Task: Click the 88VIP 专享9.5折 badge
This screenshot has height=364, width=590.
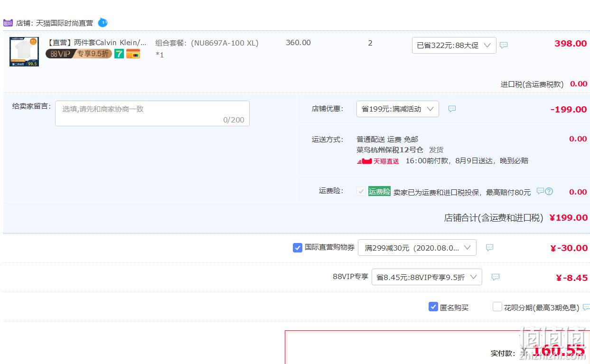Action: click(x=79, y=54)
